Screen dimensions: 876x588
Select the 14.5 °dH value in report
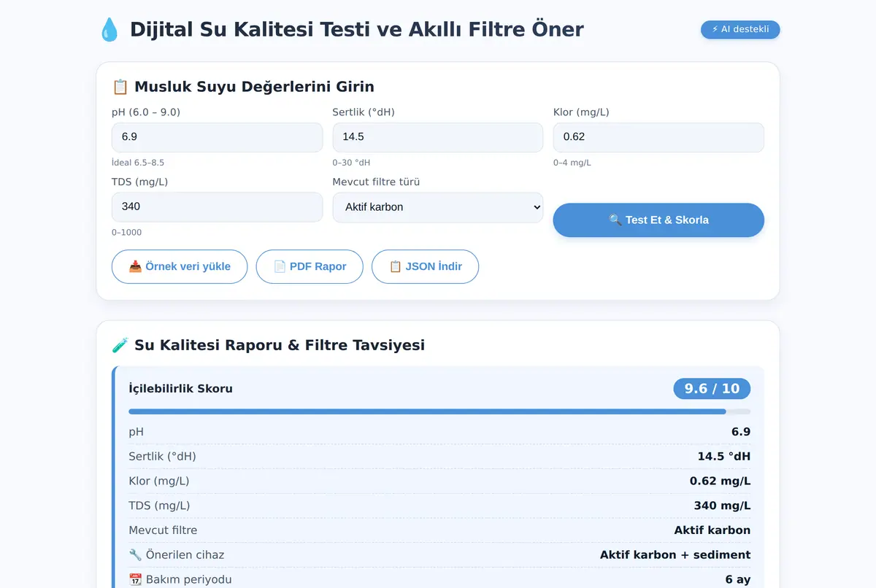pyautogui.click(x=724, y=457)
